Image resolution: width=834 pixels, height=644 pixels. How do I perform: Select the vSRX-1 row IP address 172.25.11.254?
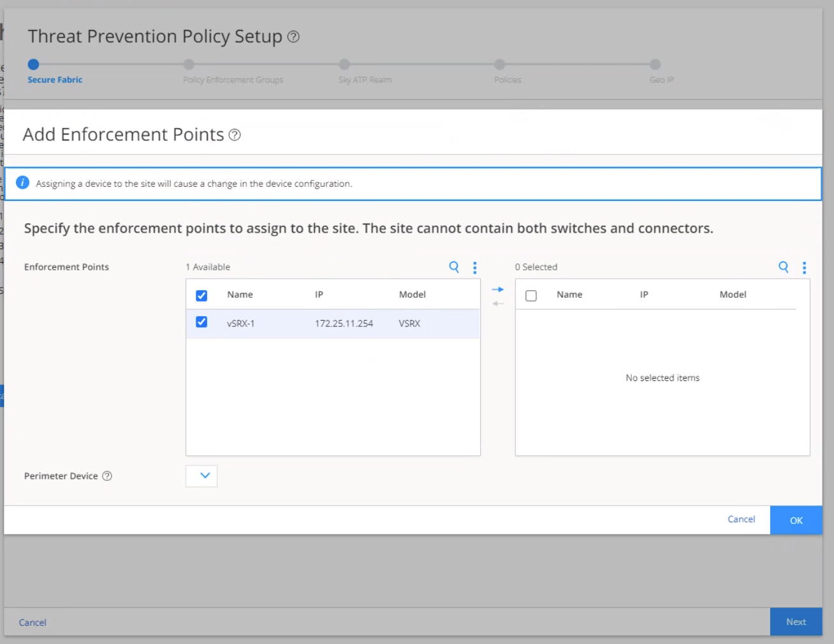pyautogui.click(x=344, y=324)
